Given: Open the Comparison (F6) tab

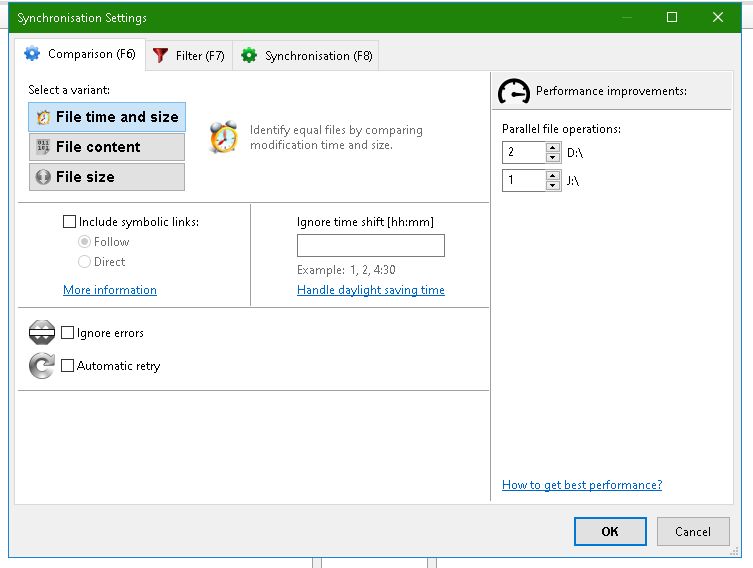Looking at the screenshot, I should coord(80,54).
